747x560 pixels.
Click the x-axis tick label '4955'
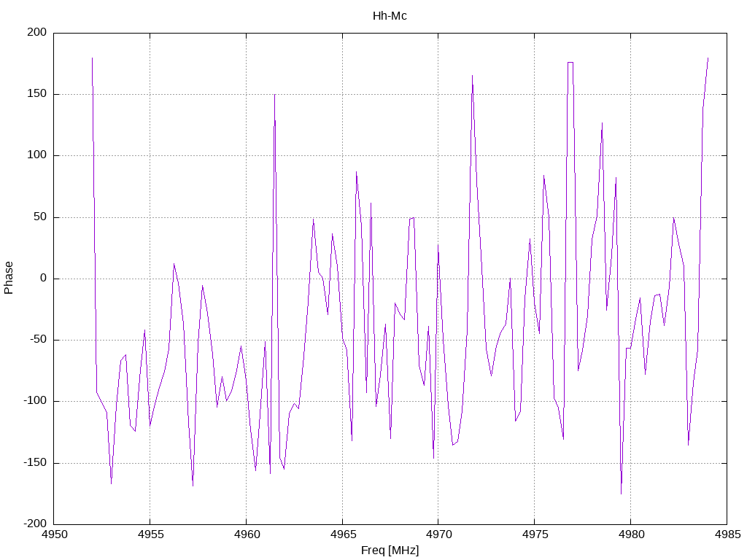(x=150, y=534)
